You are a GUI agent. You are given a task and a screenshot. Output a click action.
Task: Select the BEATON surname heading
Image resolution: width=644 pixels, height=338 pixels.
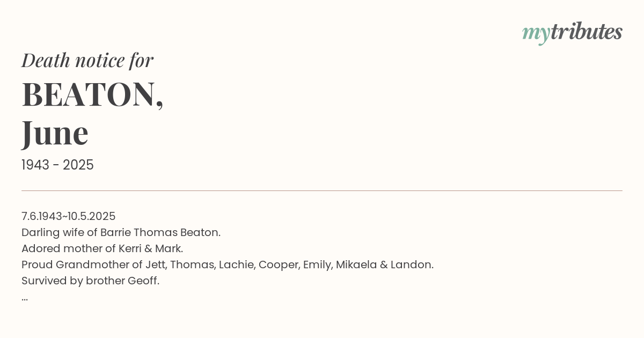coord(92,94)
